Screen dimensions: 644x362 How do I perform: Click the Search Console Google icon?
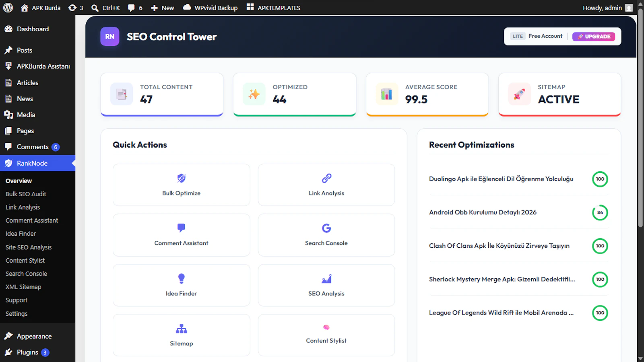tap(326, 228)
